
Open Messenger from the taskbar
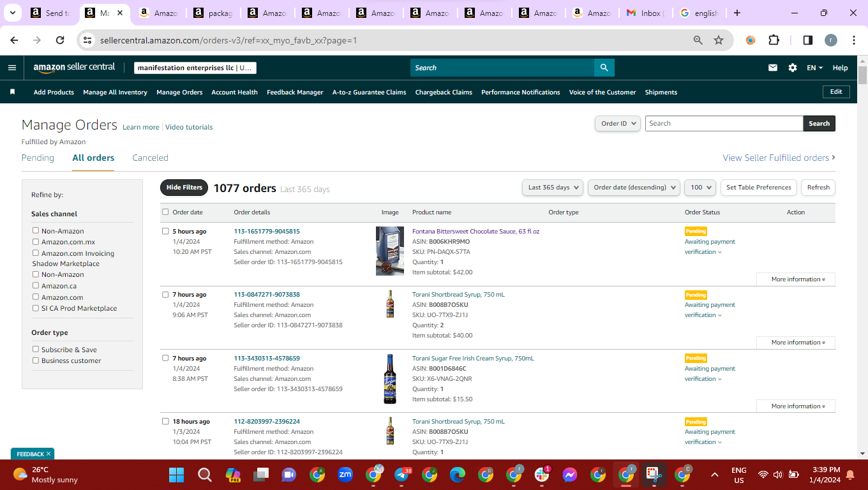[x=570, y=475]
